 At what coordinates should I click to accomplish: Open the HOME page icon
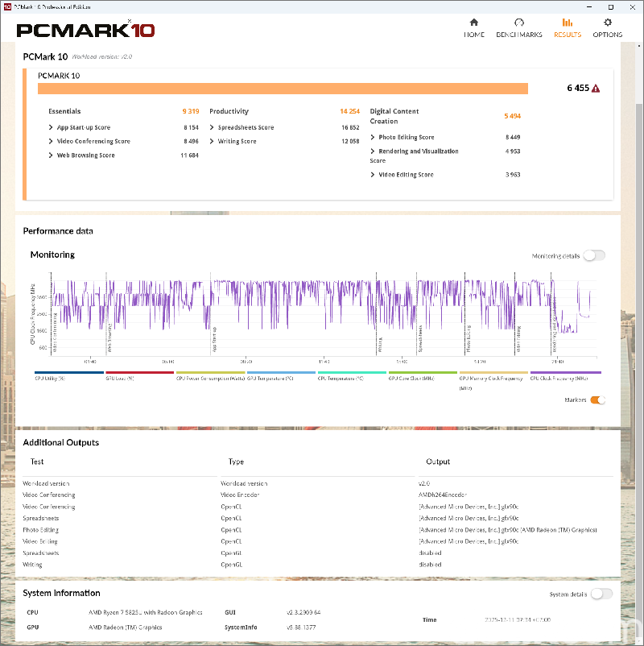473,24
